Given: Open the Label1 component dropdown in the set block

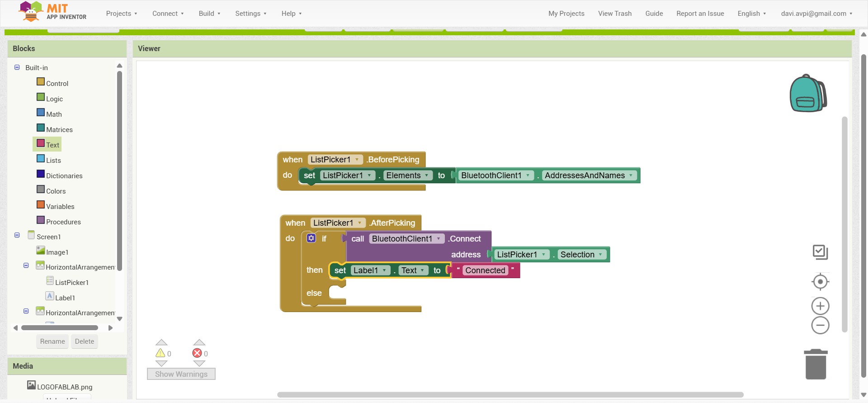Looking at the screenshot, I should pos(370,270).
